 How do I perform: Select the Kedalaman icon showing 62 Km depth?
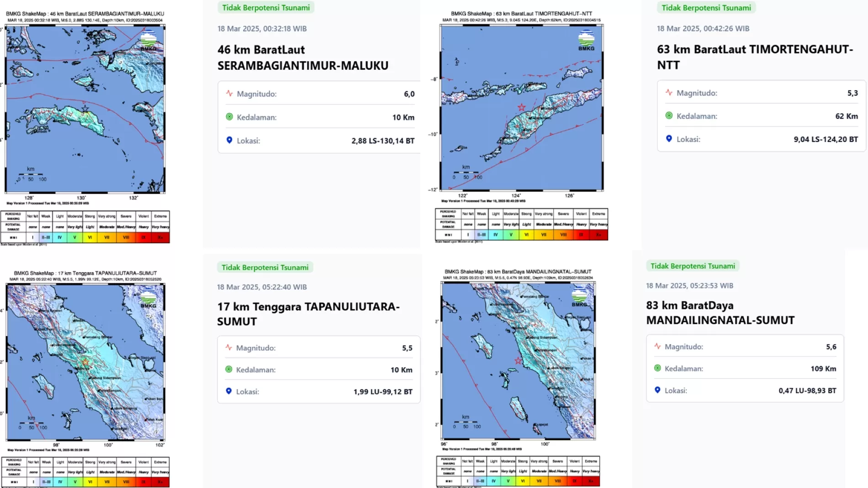[x=669, y=116]
